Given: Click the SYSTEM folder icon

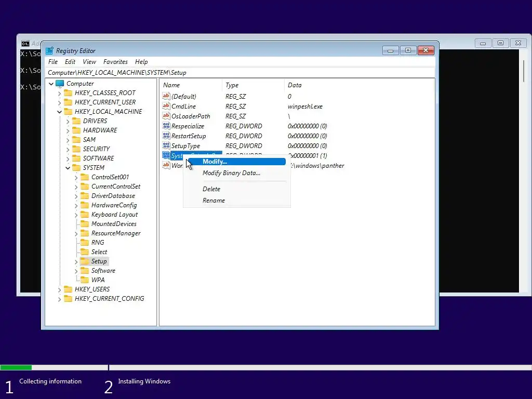Looking at the screenshot, I should coord(77,168).
